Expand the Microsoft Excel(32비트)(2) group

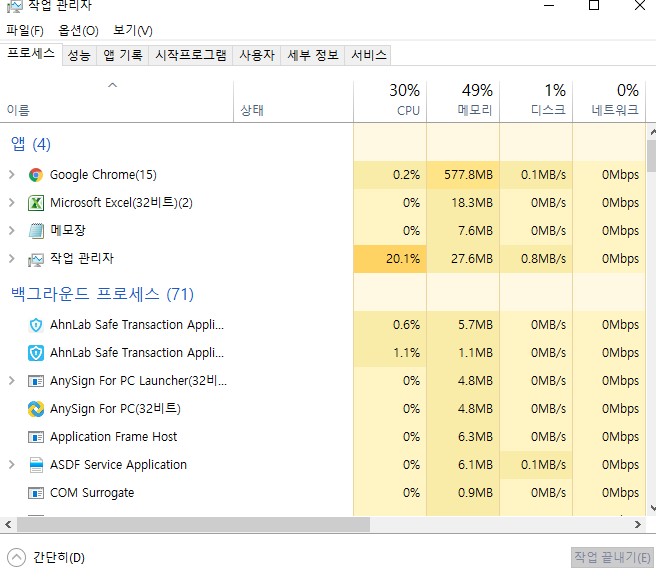(x=12, y=203)
